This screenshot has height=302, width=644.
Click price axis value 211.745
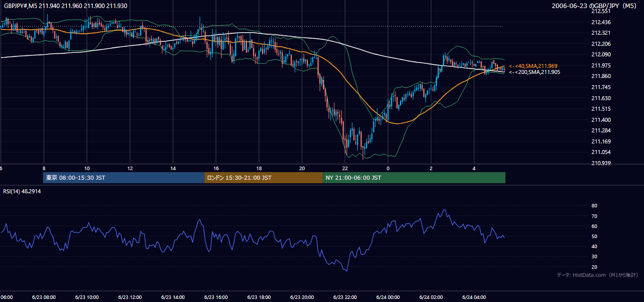tap(601, 87)
